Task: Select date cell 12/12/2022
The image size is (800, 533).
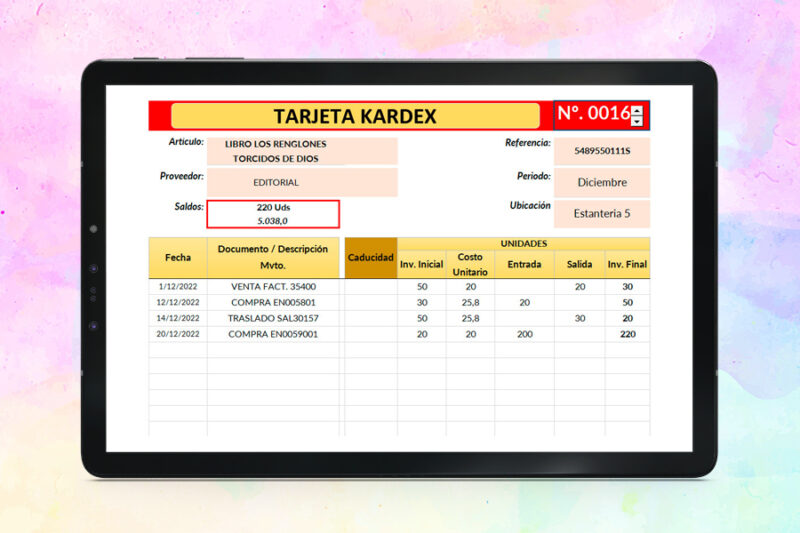Action: (178, 302)
